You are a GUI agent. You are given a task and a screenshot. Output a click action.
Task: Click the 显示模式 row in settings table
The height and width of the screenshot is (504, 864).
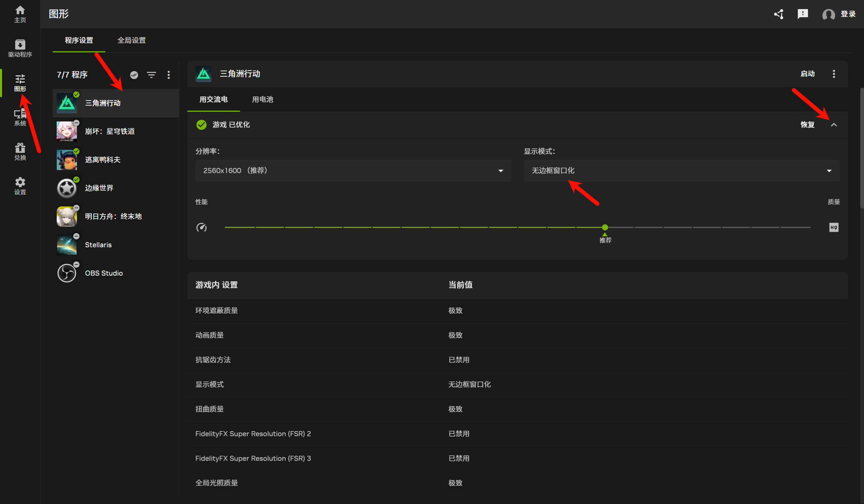517,385
